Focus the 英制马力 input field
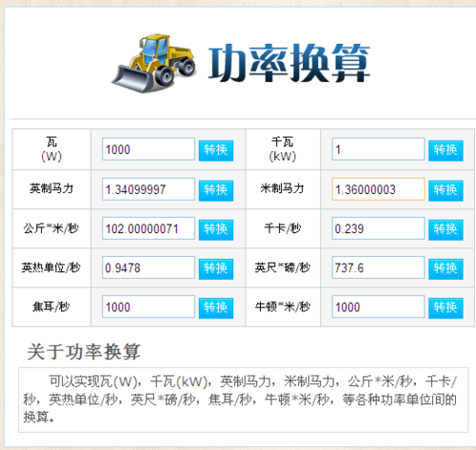 pos(149,189)
